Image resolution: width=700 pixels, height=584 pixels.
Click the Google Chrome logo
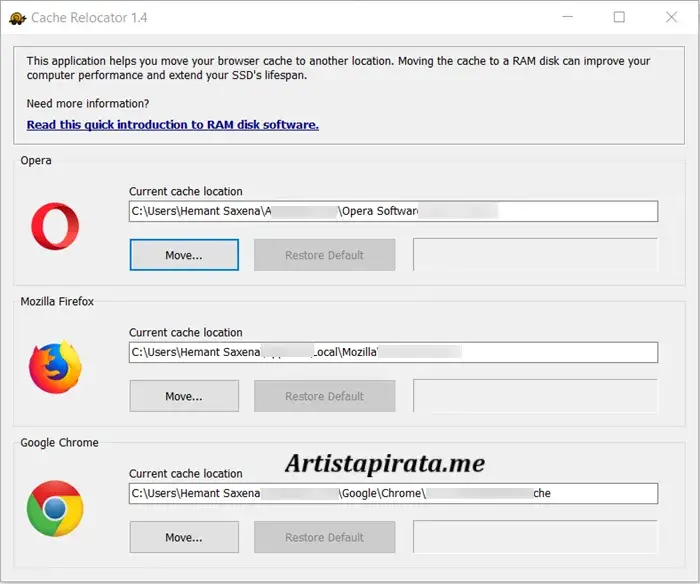click(x=55, y=509)
